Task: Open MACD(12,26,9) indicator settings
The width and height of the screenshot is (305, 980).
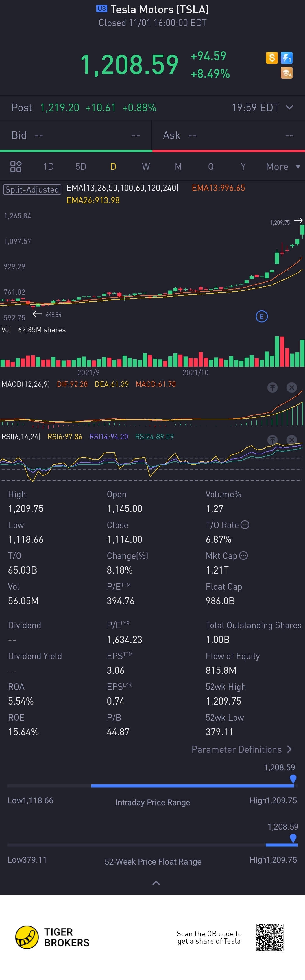Action: click(25, 384)
